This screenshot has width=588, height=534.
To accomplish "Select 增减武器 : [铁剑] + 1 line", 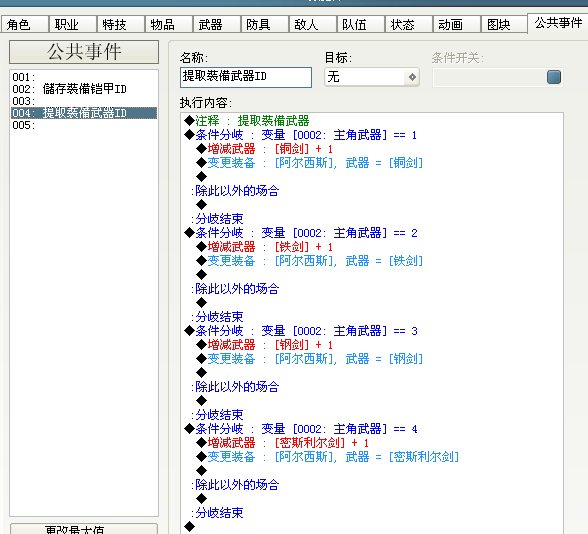I will pyautogui.click(x=264, y=247).
